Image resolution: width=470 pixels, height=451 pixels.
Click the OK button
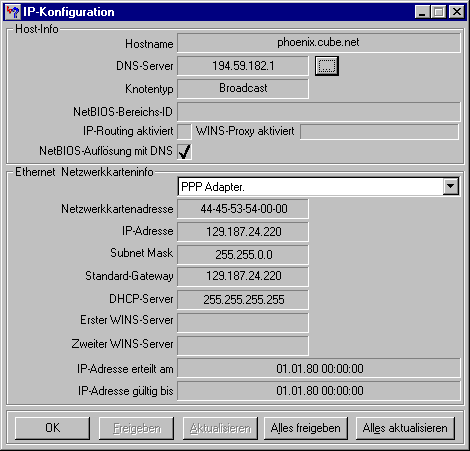tap(52, 428)
